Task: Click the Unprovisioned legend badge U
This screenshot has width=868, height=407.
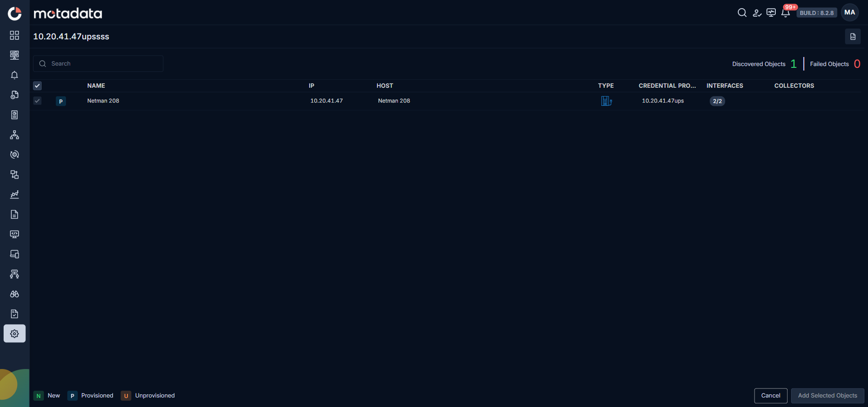Action: point(126,396)
